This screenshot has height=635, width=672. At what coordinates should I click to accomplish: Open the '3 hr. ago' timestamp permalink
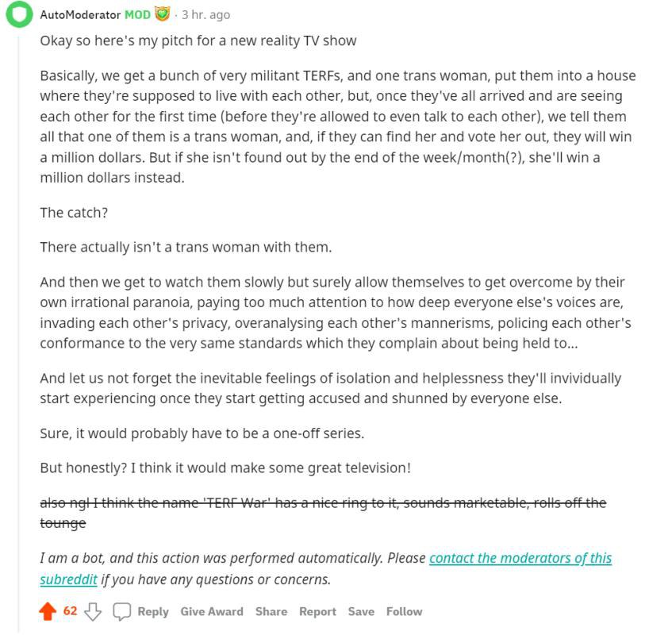tap(205, 14)
